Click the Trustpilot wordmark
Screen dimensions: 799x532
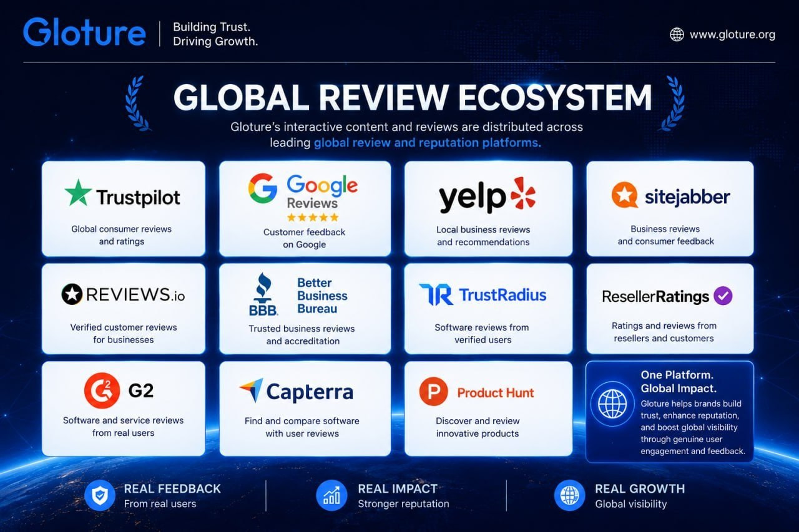(x=138, y=198)
